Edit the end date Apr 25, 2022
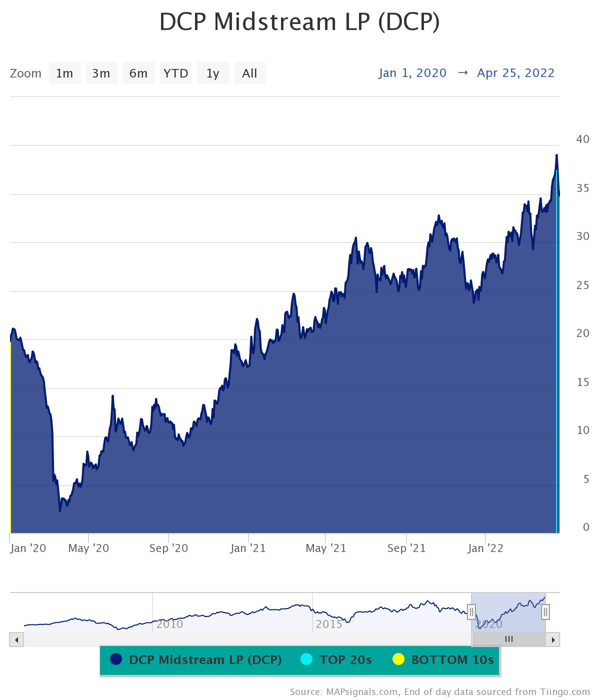 [516, 73]
